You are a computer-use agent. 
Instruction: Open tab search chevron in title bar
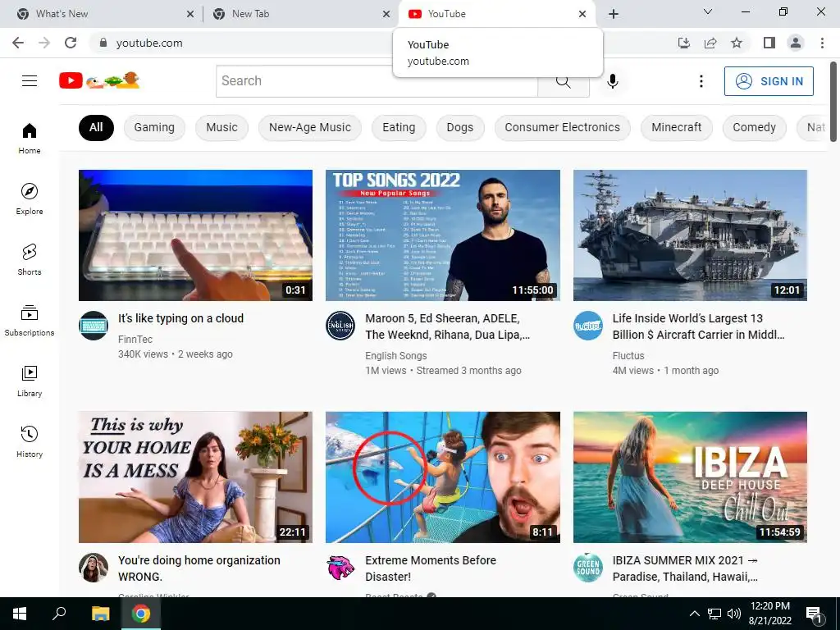tap(708, 11)
